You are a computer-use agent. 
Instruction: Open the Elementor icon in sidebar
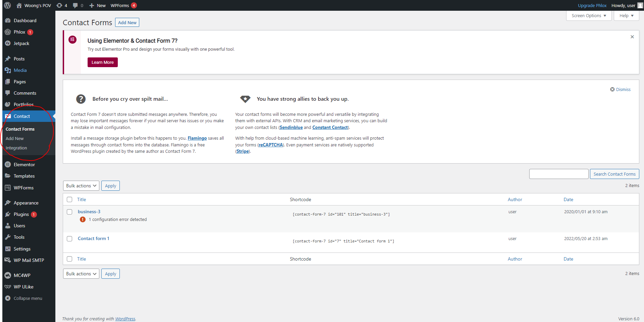point(8,165)
